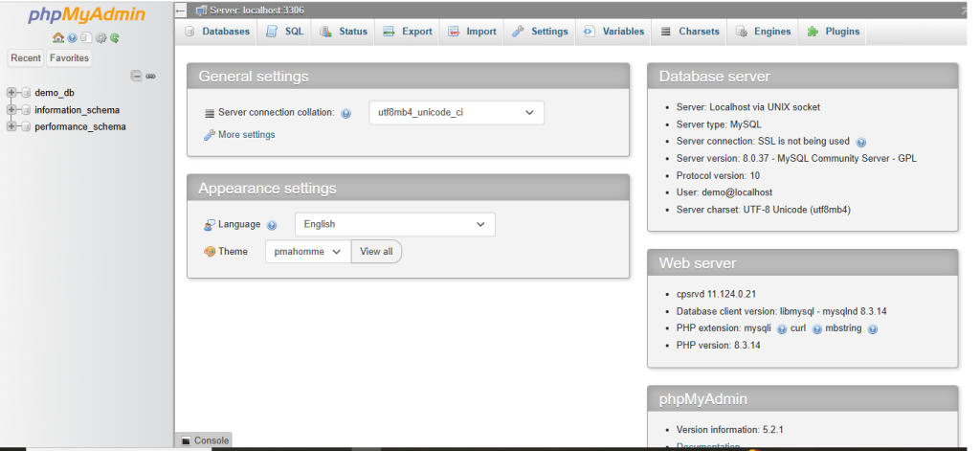Open the MySQL documentation pages icon
This screenshot has height=451, width=980.
coord(86,38)
